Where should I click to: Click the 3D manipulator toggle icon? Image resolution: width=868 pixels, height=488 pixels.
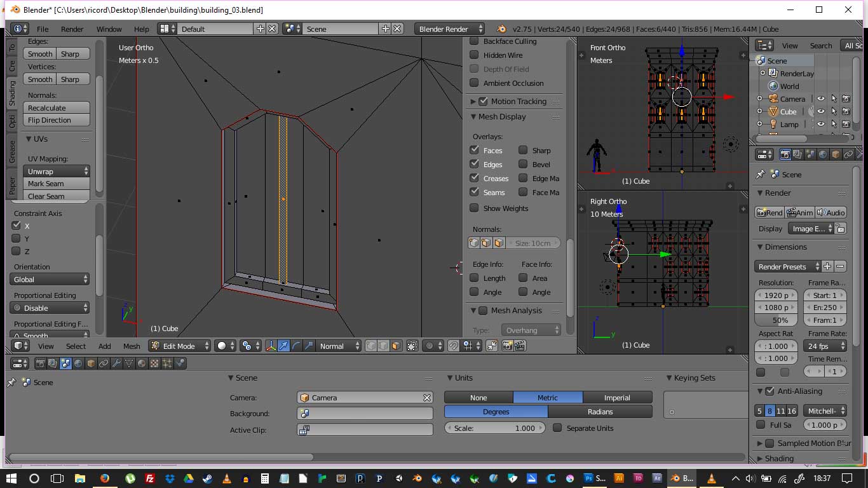click(271, 346)
